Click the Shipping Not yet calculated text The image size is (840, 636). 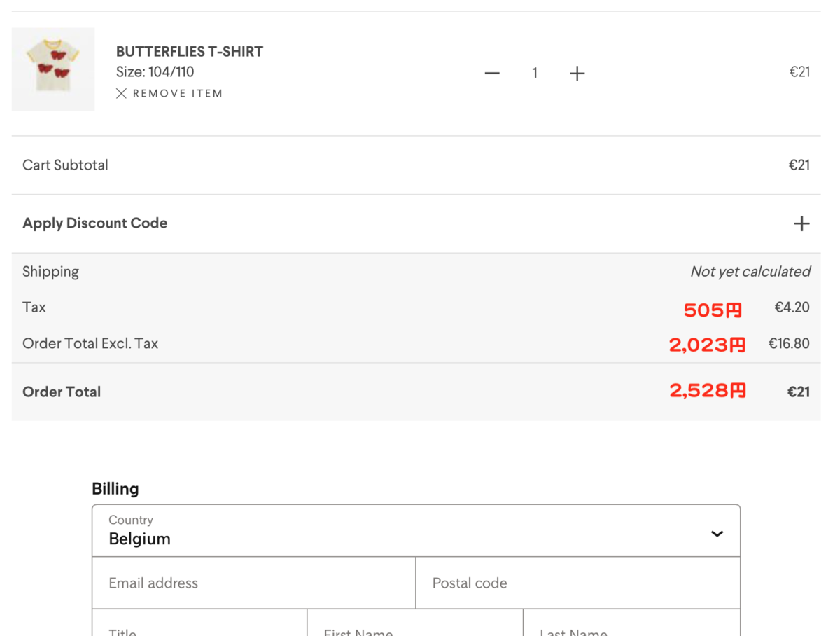coord(750,272)
